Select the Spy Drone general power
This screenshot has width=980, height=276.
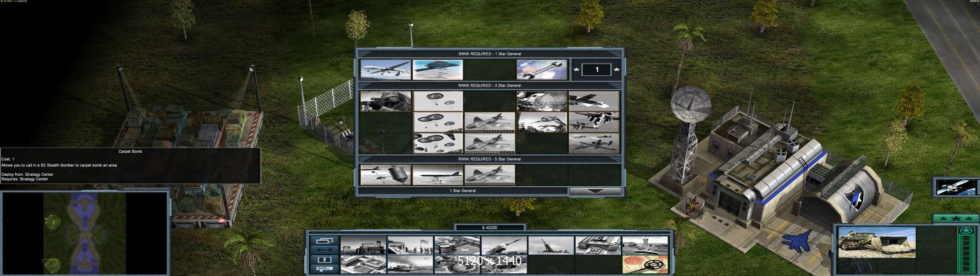pyautogui.click(x=385, y=69)
